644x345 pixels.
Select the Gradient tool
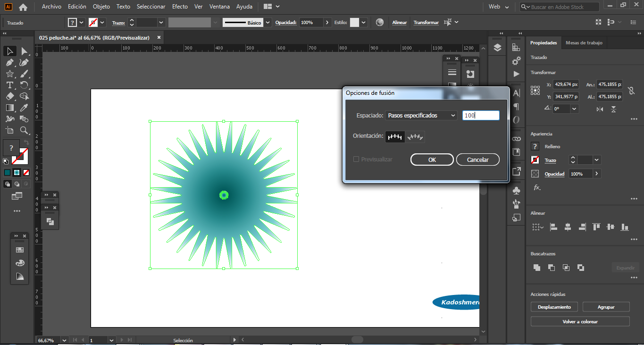pos(9,108)
